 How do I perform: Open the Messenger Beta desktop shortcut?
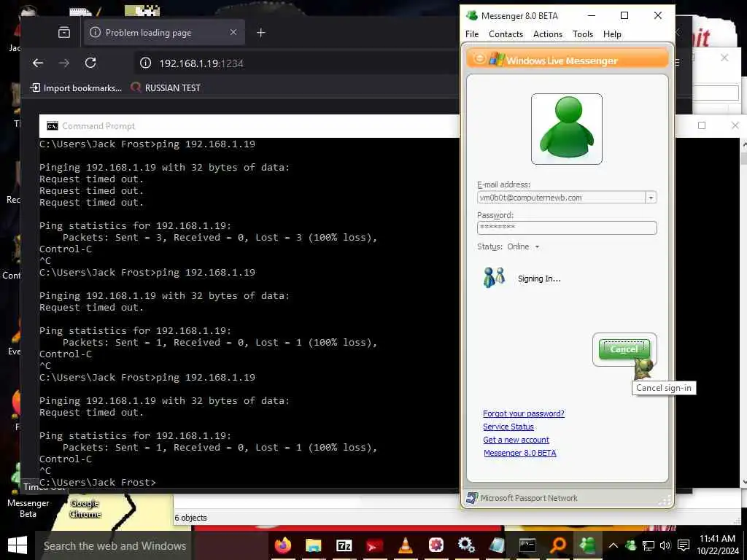tap(28, 491)
